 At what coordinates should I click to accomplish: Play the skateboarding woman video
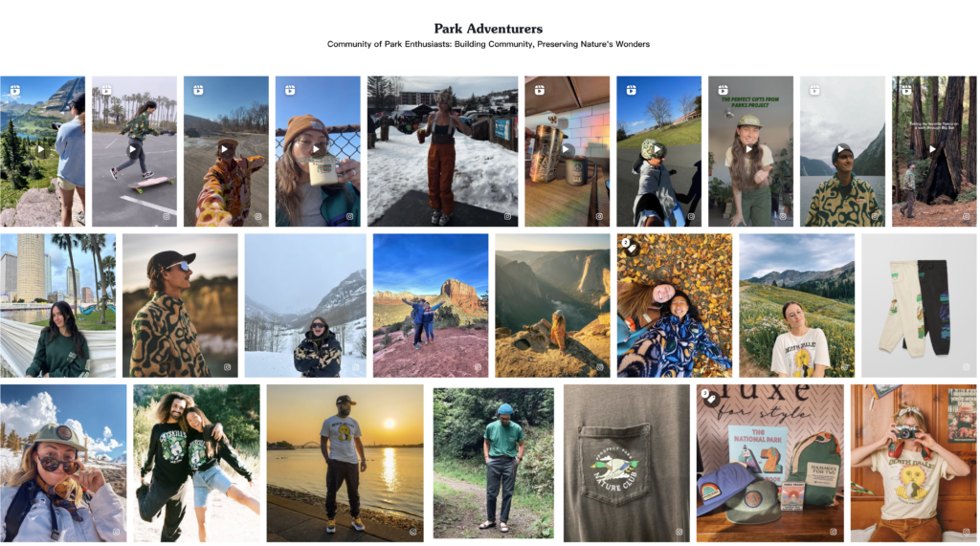pos(134,150)
